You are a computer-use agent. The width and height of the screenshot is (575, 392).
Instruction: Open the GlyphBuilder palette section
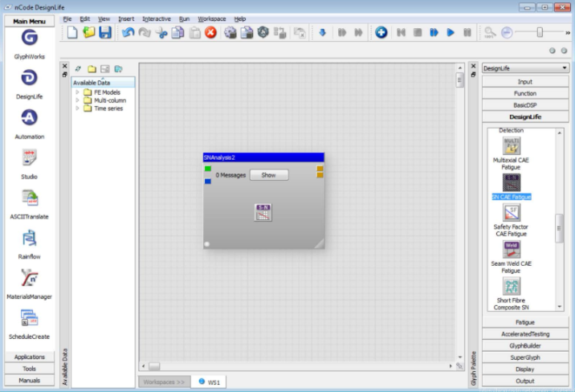pyautogui.click(x=525, y=345)
